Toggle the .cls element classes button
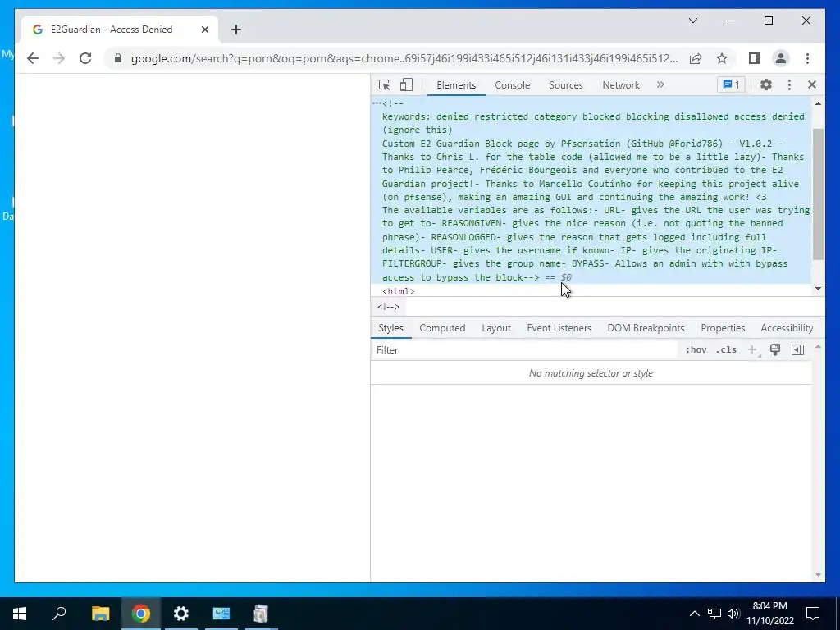This screenshot has width=840, height=630. [x=726, y=349]
